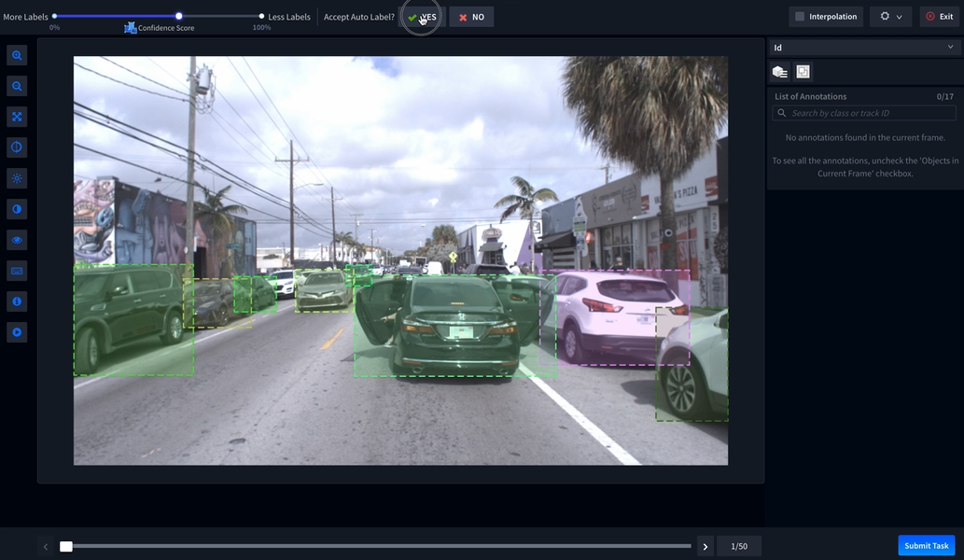Enable the Interpolation checkbox
This screenshot has height=560, width=964.
[800, 17]
